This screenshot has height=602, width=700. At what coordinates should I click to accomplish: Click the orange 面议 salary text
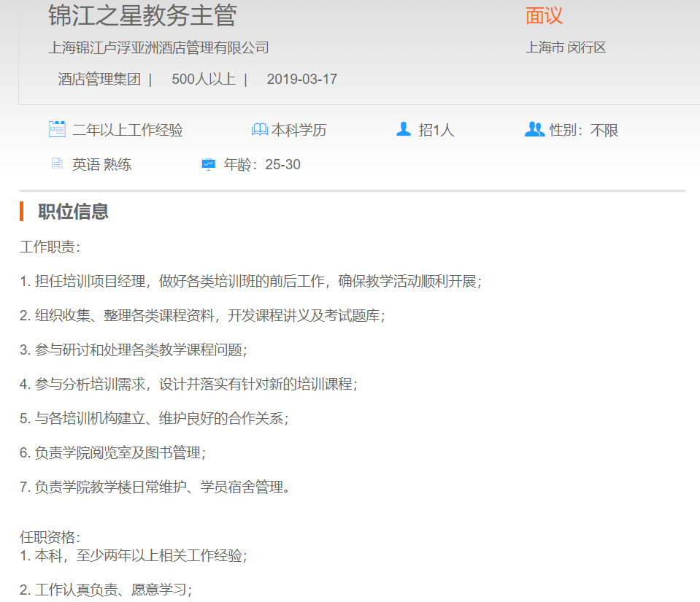(545, 15)
